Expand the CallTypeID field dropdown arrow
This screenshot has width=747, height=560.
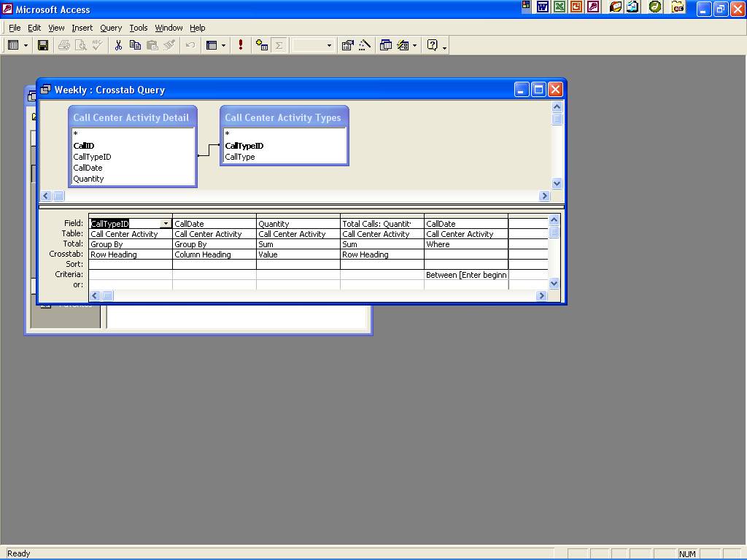pyautogui.click(x=166, y=224)
